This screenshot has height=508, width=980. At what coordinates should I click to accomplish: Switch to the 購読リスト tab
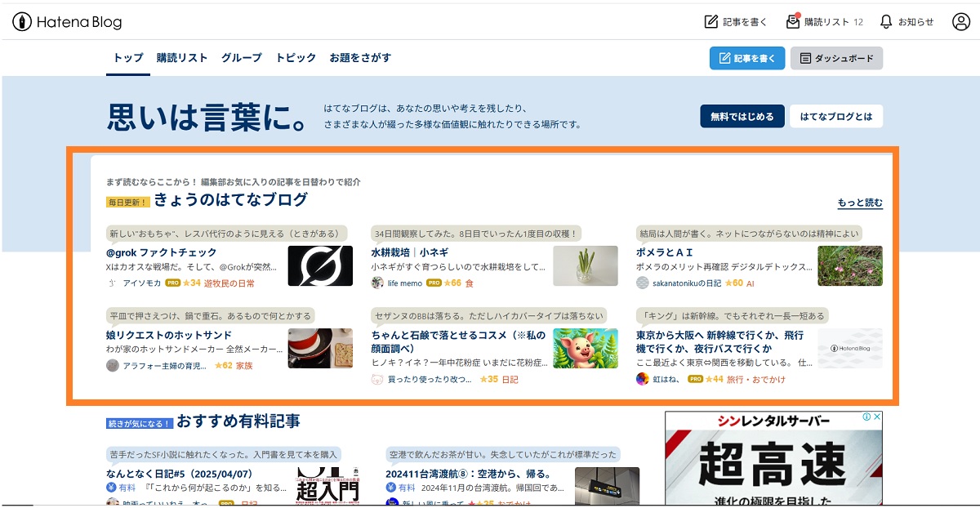point(182,58)
